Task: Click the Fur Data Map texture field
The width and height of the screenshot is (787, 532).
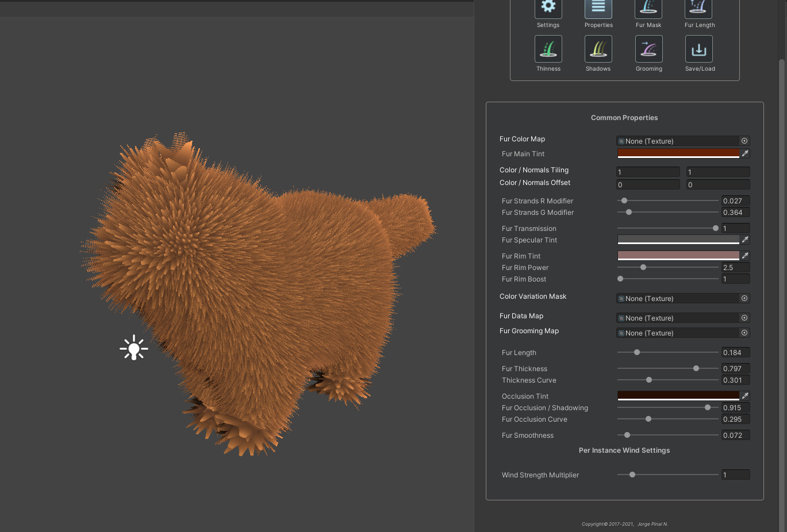Action: pyautogui.click(x=678, y=318)
